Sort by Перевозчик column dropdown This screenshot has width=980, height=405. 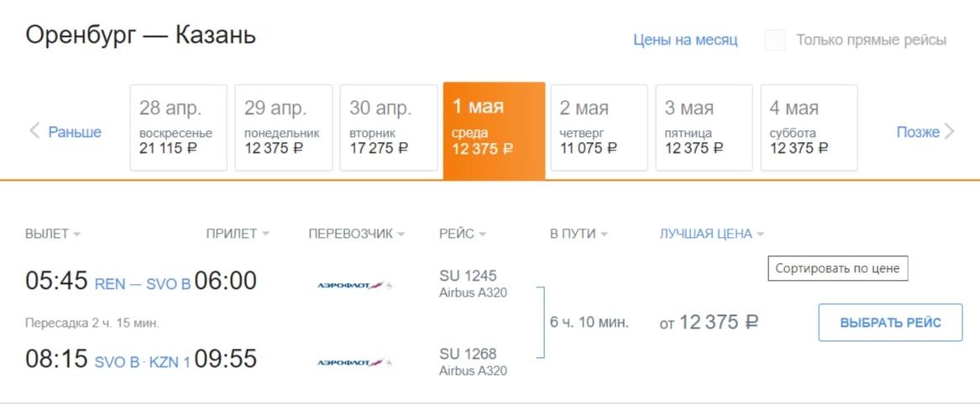click(x=356, y=234)
